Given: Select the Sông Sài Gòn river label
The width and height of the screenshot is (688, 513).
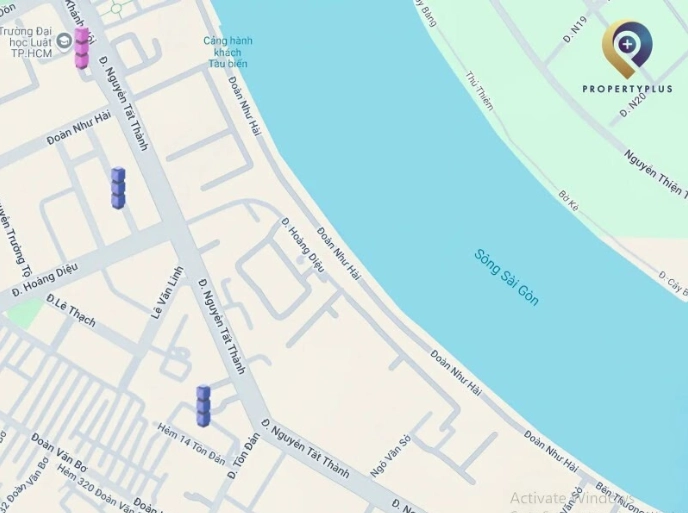Looking at the screenshot, I should click(x=506, y=277).
